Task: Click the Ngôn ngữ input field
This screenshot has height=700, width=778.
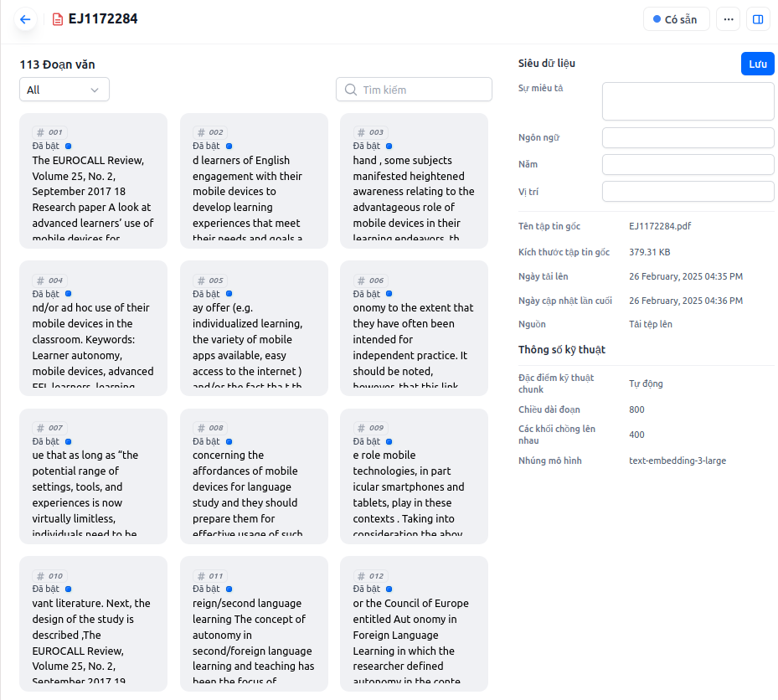Action: pos(688,138)
